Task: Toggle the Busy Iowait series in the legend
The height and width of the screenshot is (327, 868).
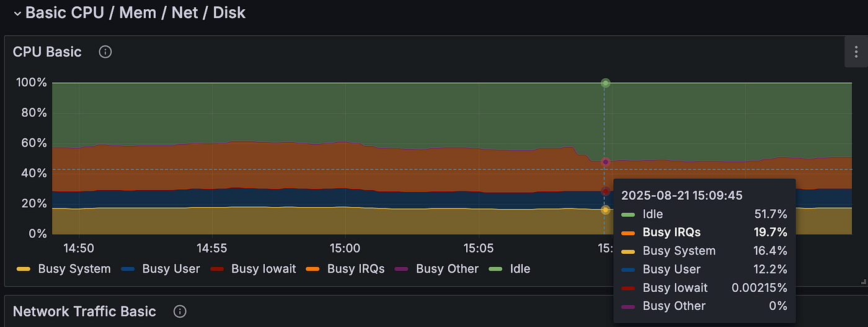Action: point(263,269)
